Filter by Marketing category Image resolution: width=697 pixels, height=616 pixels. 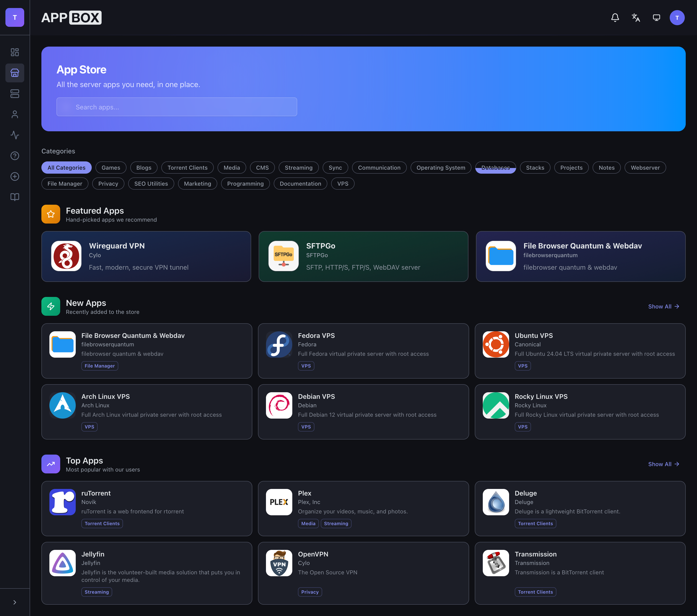click(x=198, y=184)
